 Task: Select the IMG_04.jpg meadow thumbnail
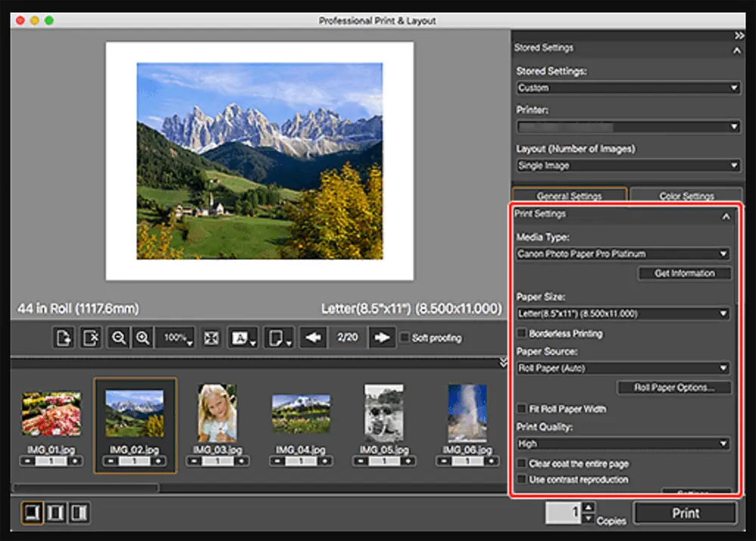tap(301, 414)
